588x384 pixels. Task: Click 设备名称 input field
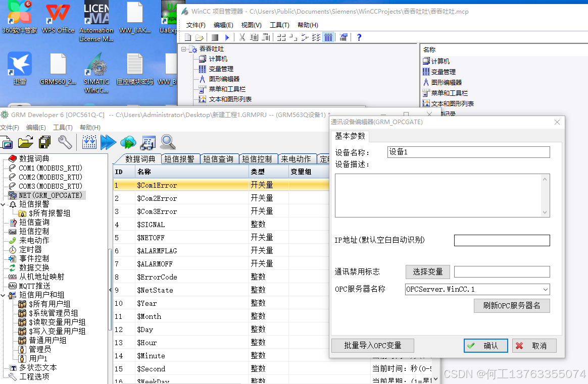point(468,152)
